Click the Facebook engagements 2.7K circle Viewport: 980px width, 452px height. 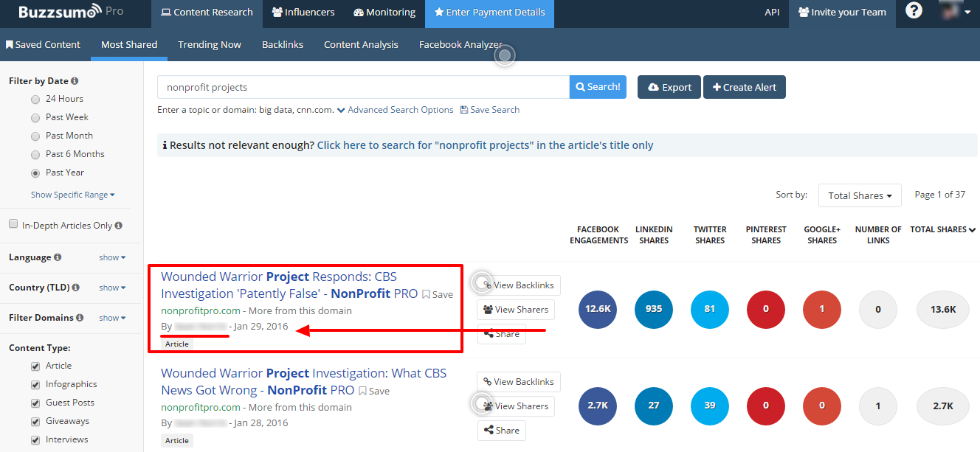pyautogui.click(x=598, y=406)
